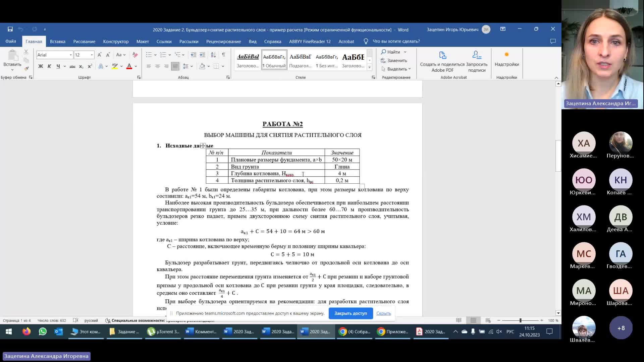Click the Заменить button
This screenshot has width=644, height=362.
pyautogui.click(x=394, y=61)
